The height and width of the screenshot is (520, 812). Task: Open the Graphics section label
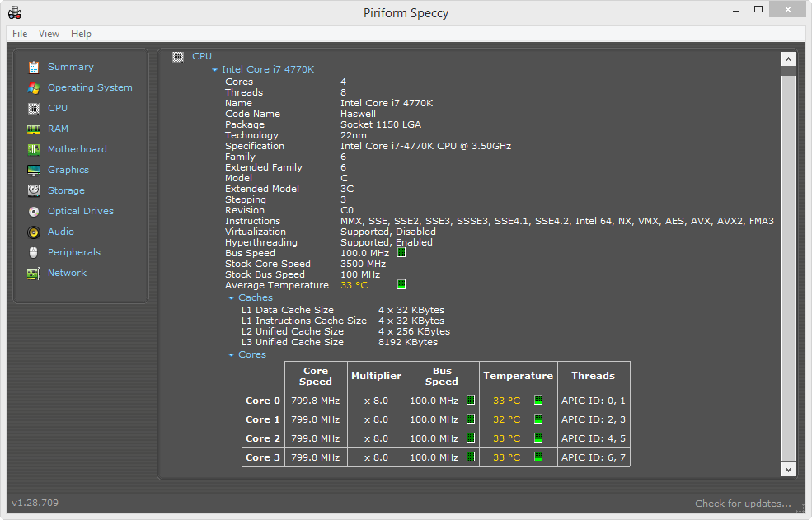tap(68, 170)
